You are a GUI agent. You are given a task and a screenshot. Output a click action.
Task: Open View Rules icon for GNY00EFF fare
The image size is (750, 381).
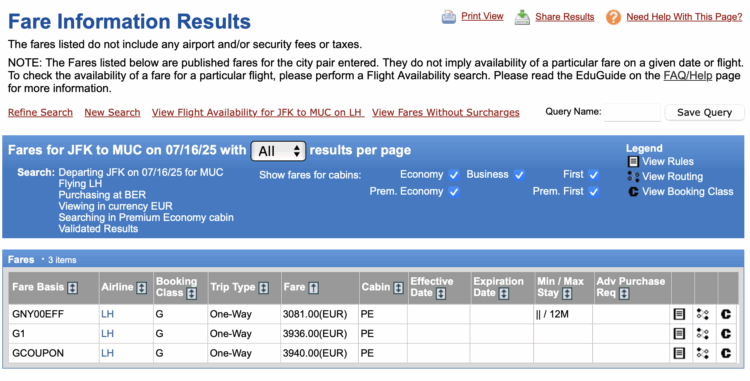pos(679,314)
